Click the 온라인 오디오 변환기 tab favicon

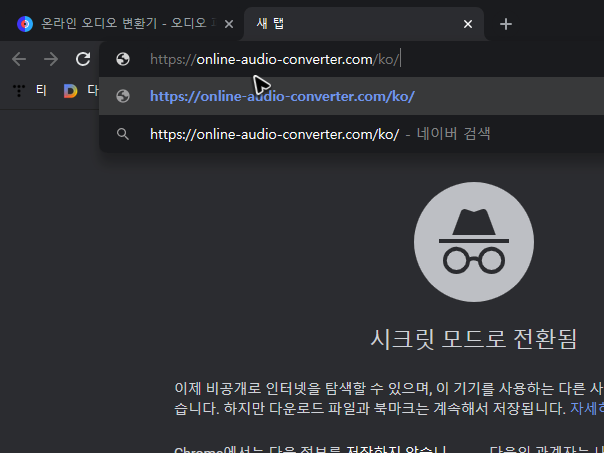[x=25, y=24]
